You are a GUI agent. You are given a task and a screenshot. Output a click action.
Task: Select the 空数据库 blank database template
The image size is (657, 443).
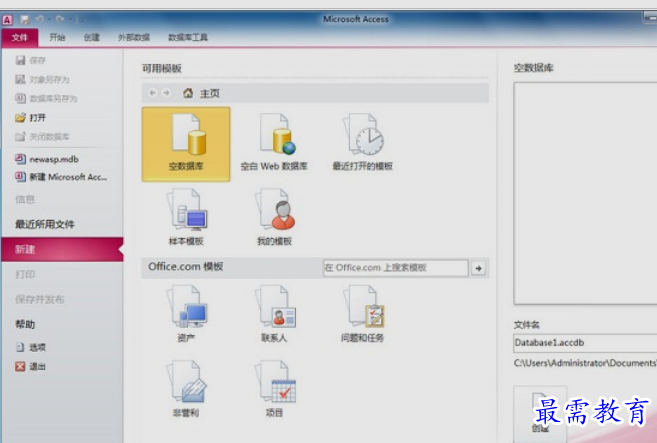coord(186,144)
